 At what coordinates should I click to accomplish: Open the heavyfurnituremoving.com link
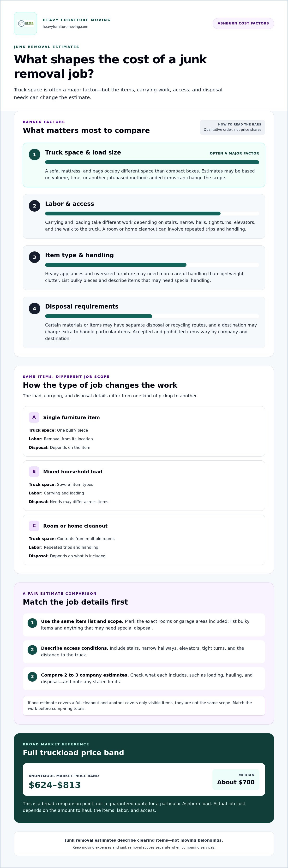66,27
